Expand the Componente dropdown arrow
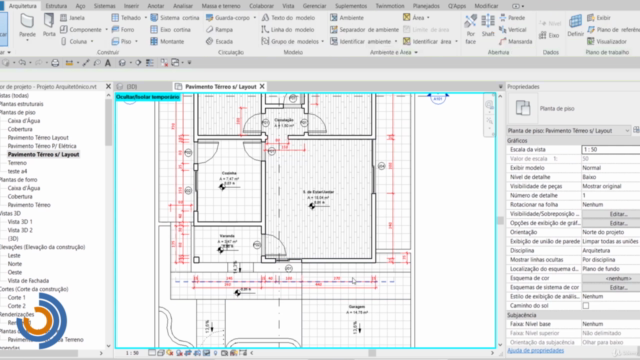This screenshot has height=360, width=640. 106,30
